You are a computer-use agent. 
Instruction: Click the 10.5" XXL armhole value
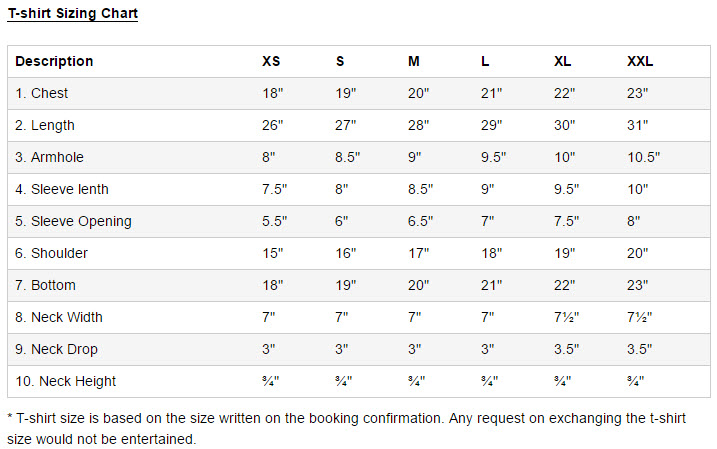643,157
